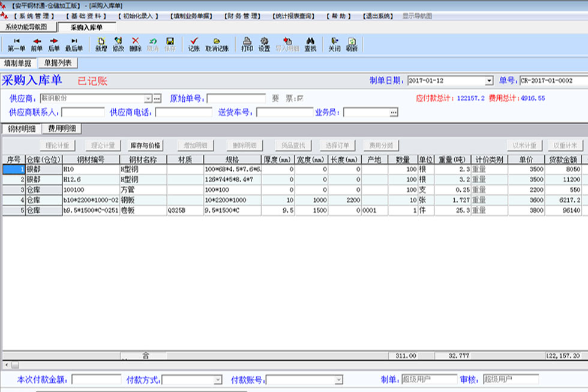Open the 系统管理 menu
Screen dimensions: 588x392
[34, 16]
